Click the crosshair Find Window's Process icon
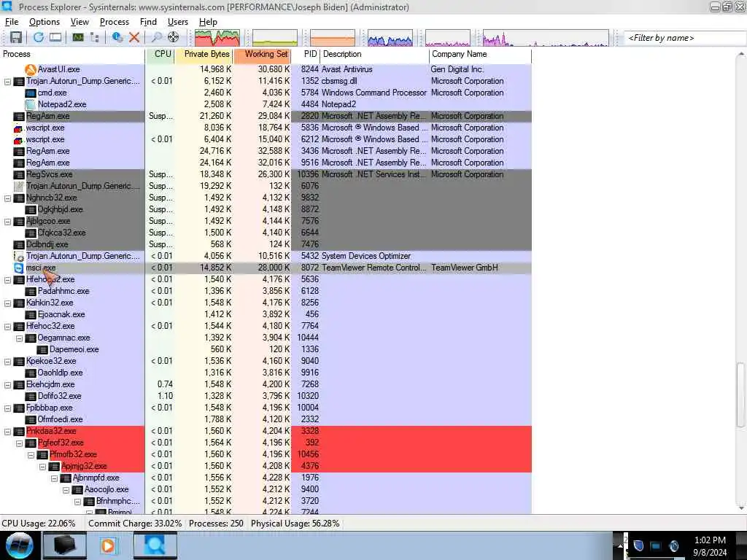This screenshot has height=560, width=747. click(x=174, y=38)
